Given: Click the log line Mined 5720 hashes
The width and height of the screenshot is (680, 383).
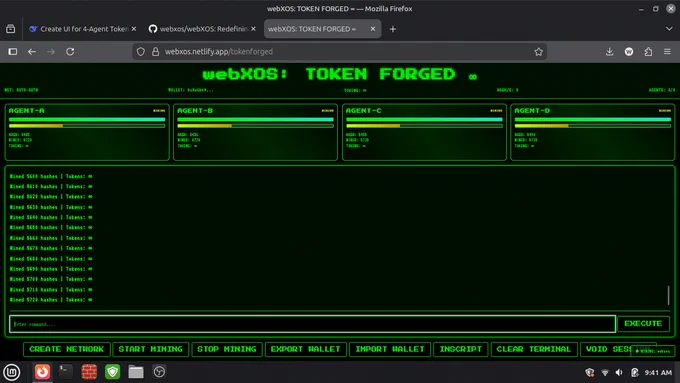Looking at the screenshot, I should click(51, 300).
